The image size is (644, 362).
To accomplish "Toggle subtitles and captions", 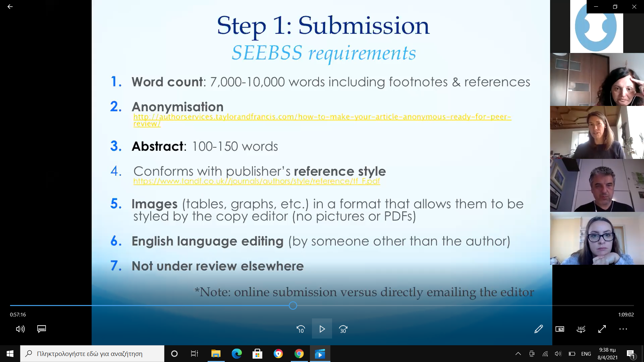I will tap(42, 329).
